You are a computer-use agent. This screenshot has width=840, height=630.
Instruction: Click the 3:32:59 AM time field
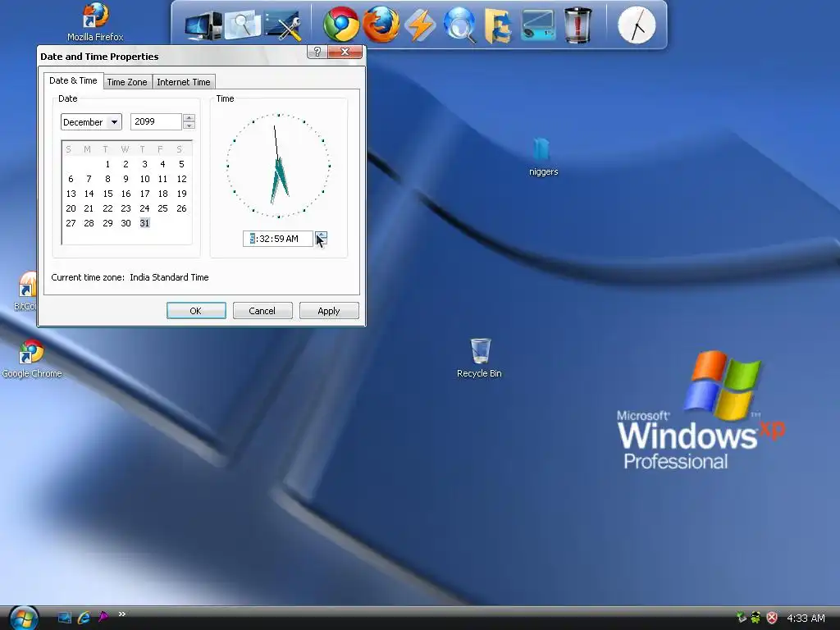point(277,239)
